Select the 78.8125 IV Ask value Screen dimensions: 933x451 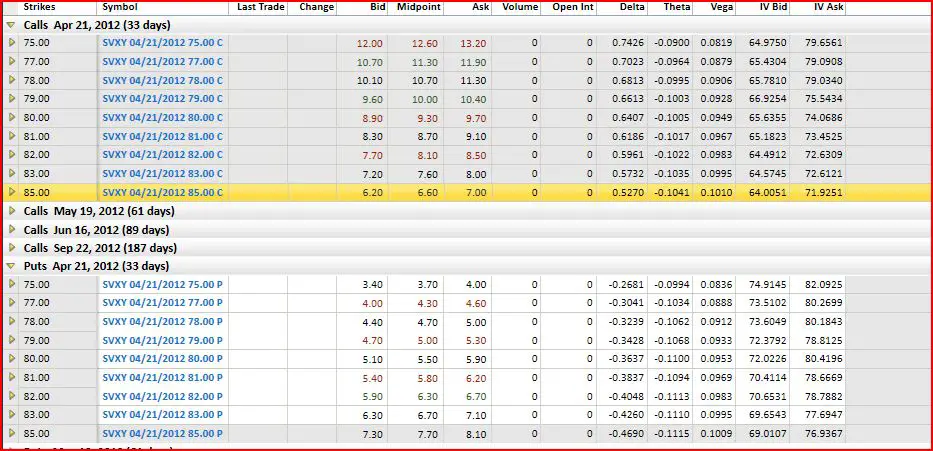pos(823,340)
